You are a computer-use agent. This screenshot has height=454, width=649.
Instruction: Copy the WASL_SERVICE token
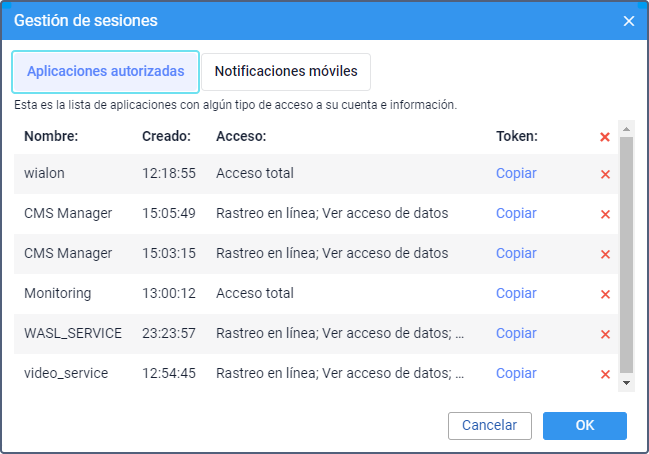click(516, 333)
